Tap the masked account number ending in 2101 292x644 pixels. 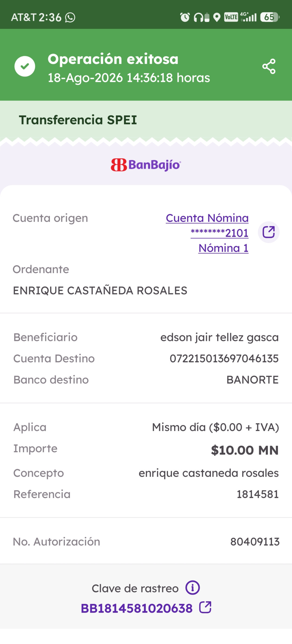coord(220,233)
